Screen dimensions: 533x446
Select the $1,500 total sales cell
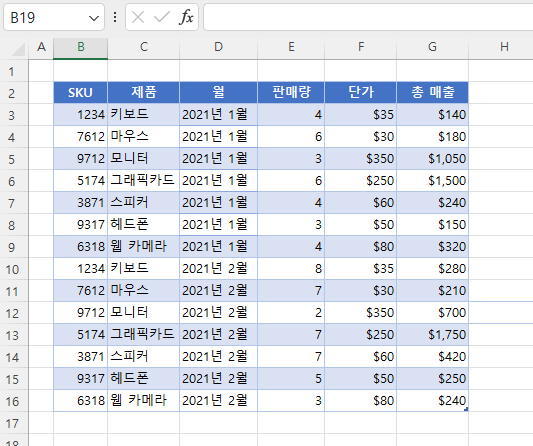click(432, 181)
